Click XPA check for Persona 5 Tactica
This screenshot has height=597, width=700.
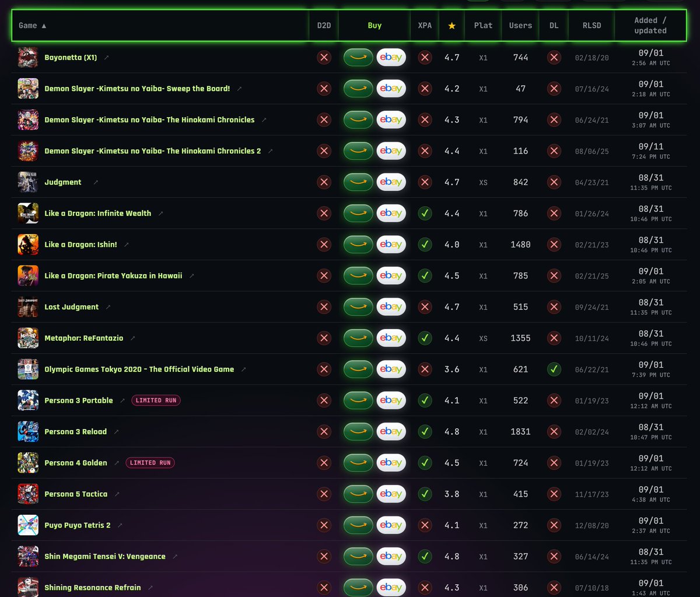pos(425,494)
